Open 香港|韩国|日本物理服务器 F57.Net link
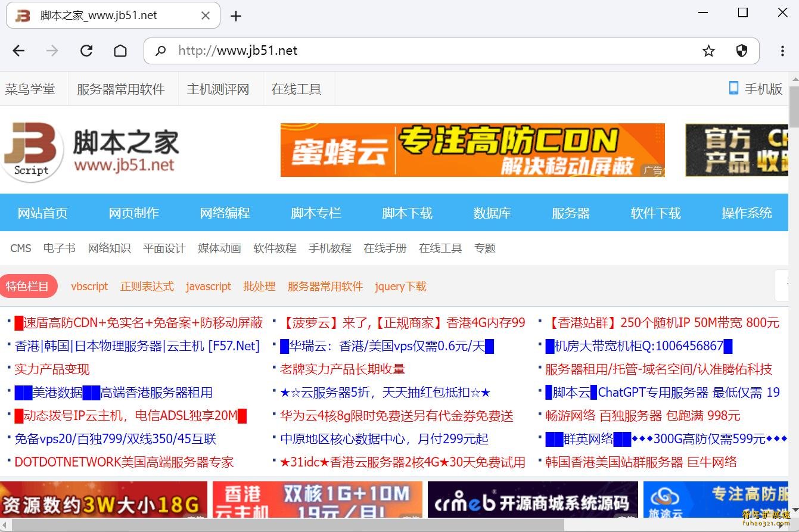The width and height of the screenshot is (799, 532). click(x=137, y=346)
